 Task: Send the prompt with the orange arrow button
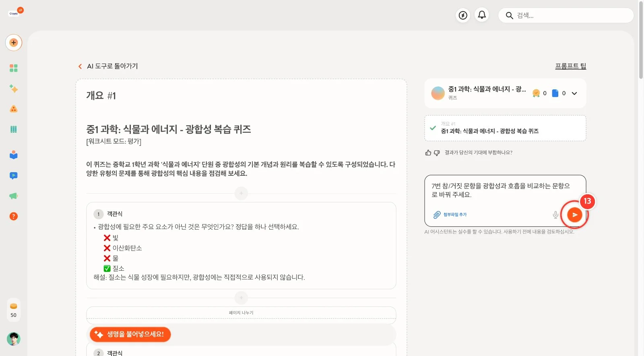click(x=575, y=215)
